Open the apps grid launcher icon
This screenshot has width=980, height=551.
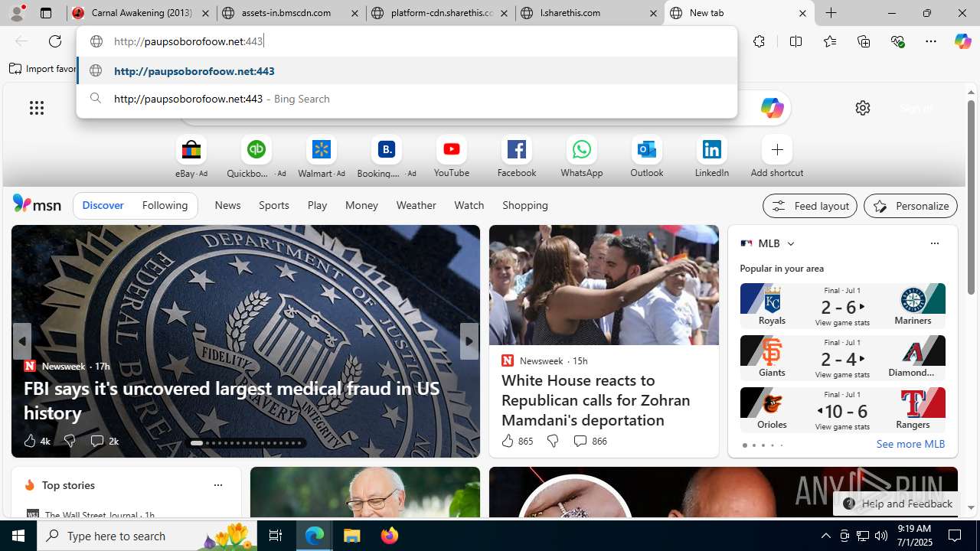tap(37, 108)
